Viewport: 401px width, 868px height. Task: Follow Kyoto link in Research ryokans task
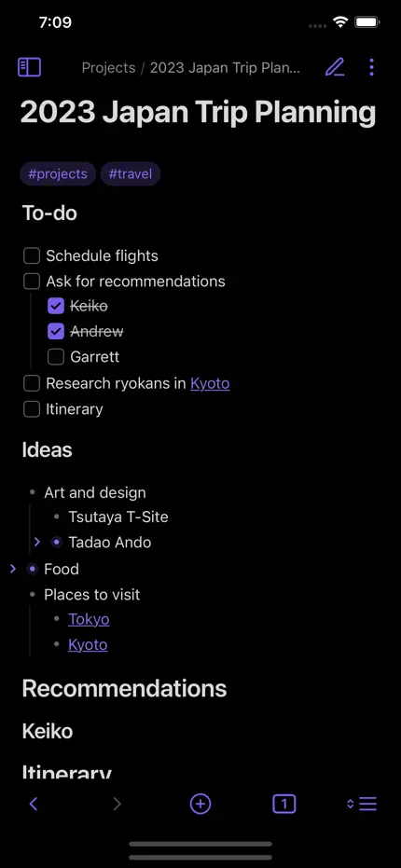(x=210, y=383)
